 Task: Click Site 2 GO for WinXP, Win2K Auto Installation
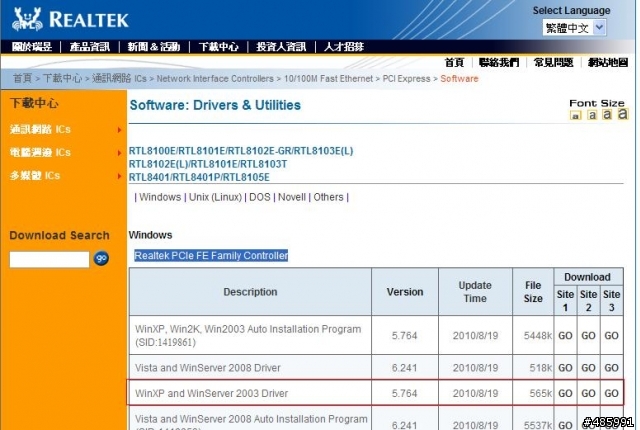[x=588, y=336]
